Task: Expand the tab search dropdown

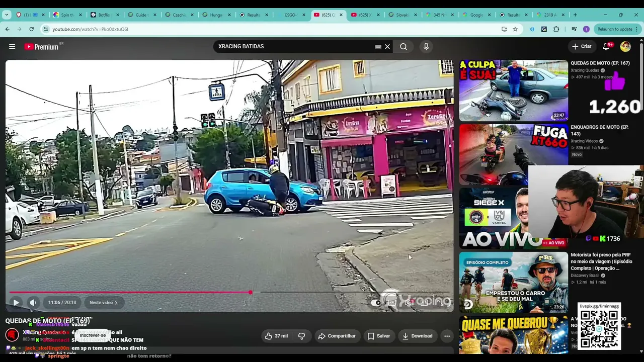Action: tap(7, 15)
